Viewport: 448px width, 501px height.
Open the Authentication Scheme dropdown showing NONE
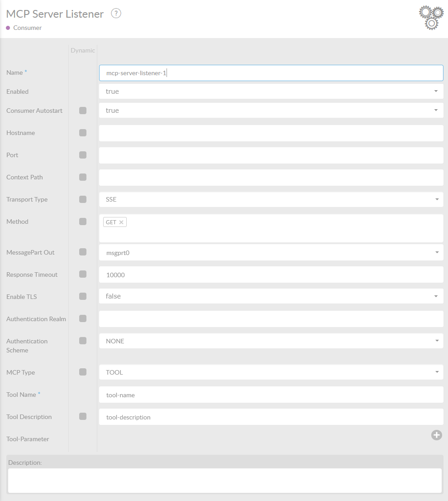click(271, 341)
